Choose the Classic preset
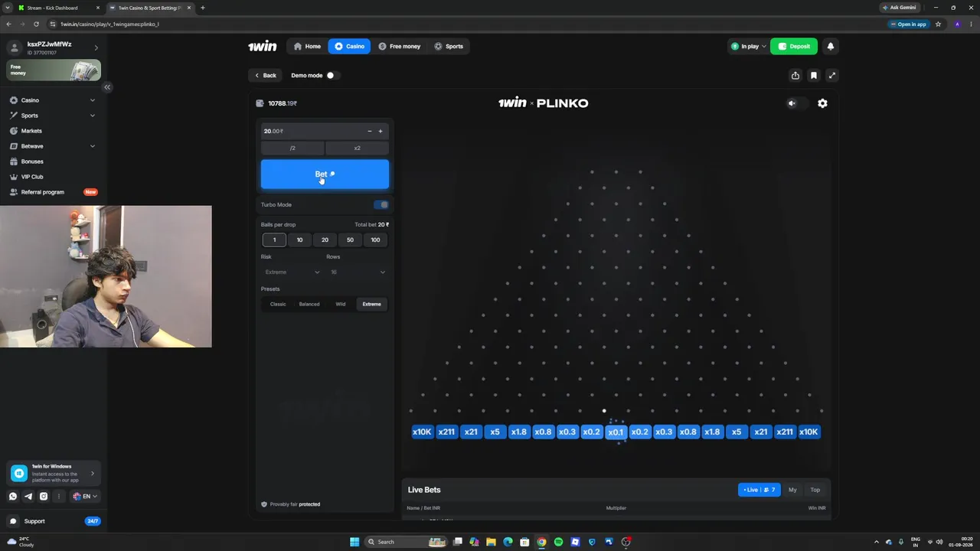 pos(278,304)
